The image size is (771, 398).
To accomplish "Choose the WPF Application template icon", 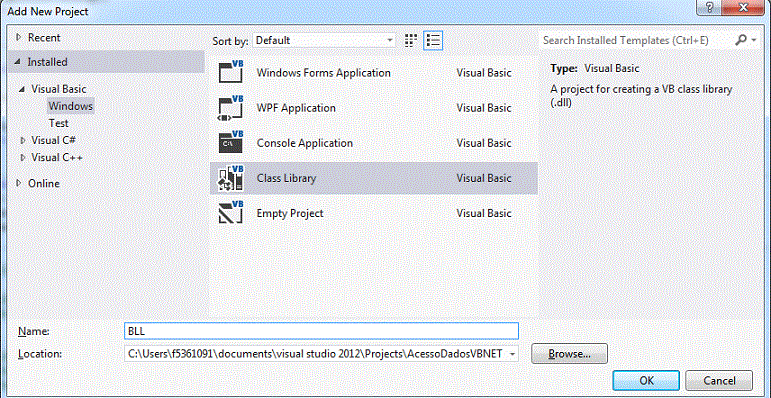I will (231, 108).
